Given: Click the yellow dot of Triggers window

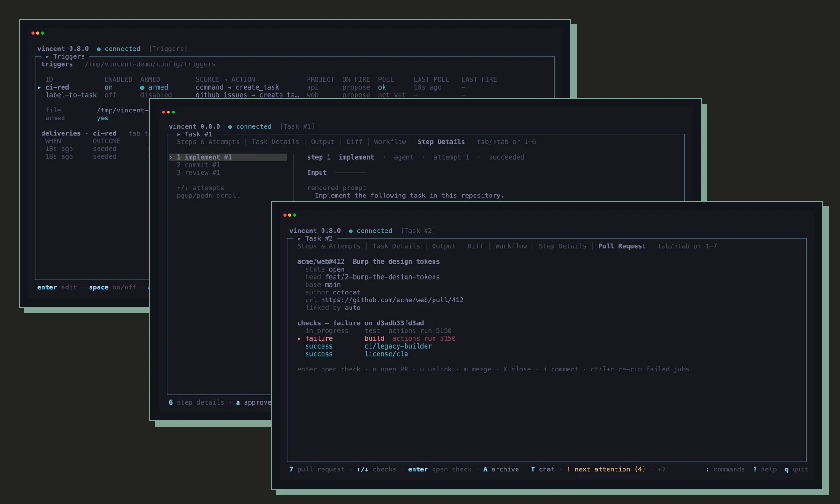Looking at the screenshot, I should (38, 33).
